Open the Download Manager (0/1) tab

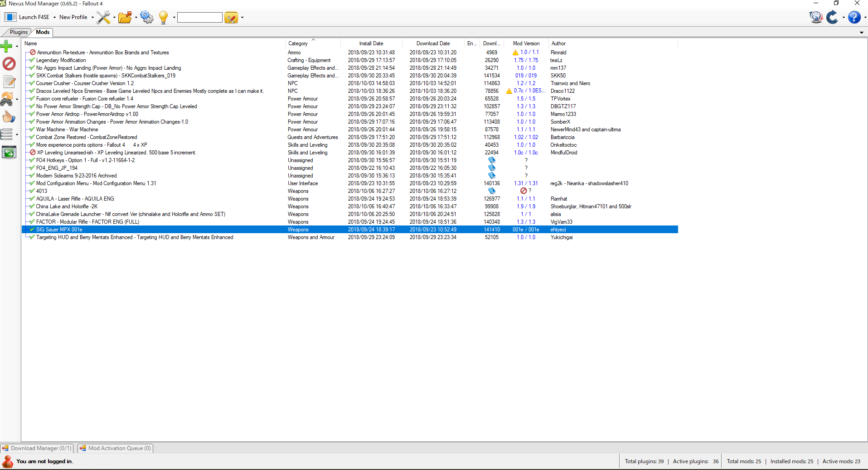pyautogui.click(x=37, y=448)
